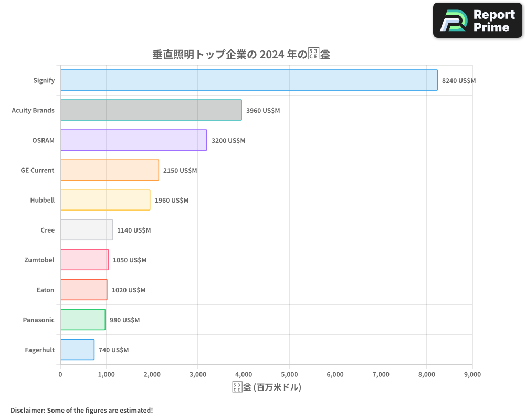Select the 740 US$M value label
The width and height of the screenshot is (525, 420).
tap(114, 350)
